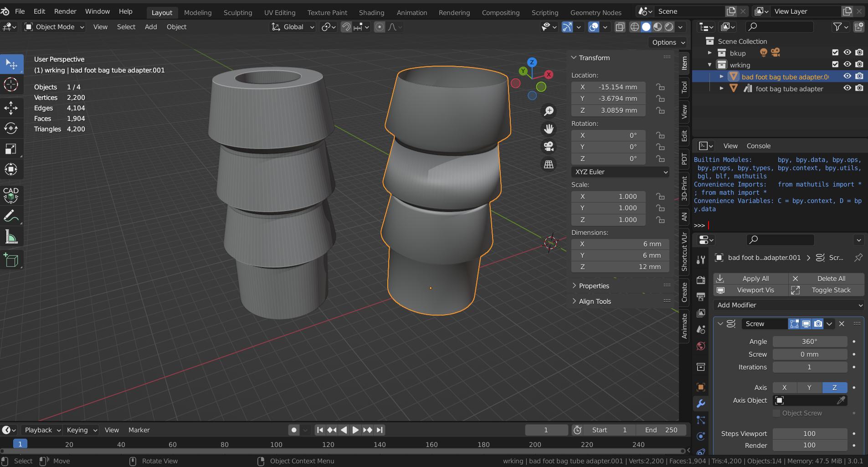The width and height of the screenshot is (868, 467).
Task: Switch to Shading workspace tab
Action: point(371,12)
